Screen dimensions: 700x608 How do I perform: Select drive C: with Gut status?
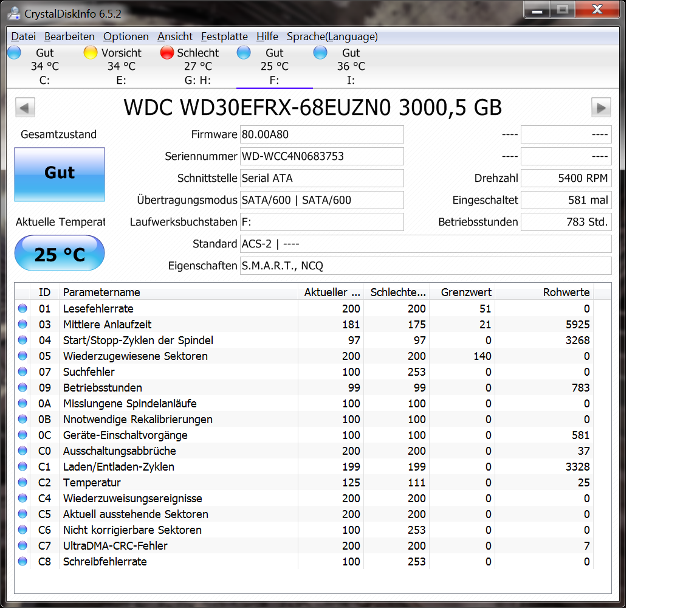click(44, 66)
